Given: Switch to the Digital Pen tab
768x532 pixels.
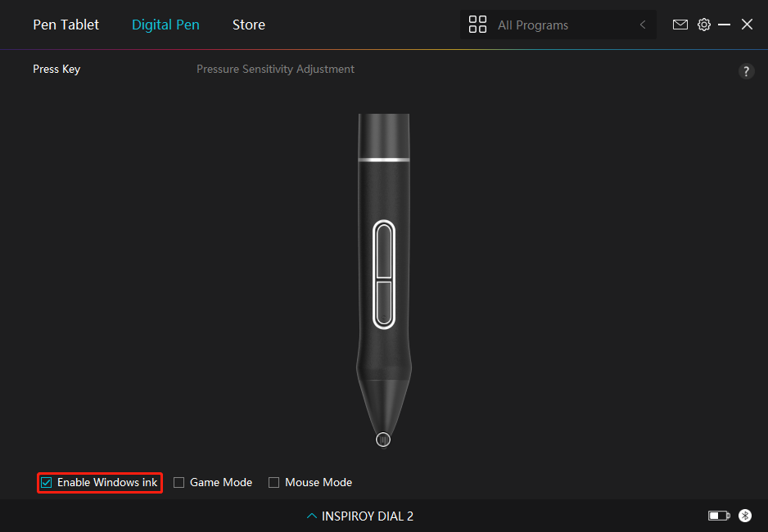Looking at the screenshot, I should [165, 25].
